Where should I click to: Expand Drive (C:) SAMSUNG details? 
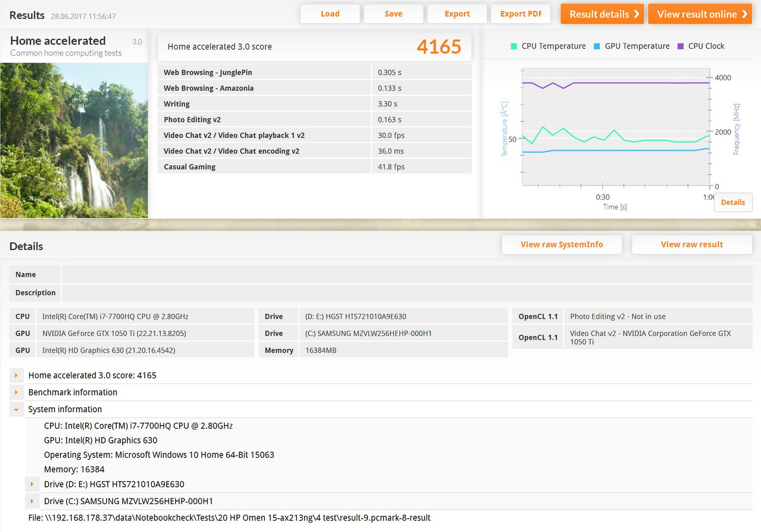click(32, 501)
